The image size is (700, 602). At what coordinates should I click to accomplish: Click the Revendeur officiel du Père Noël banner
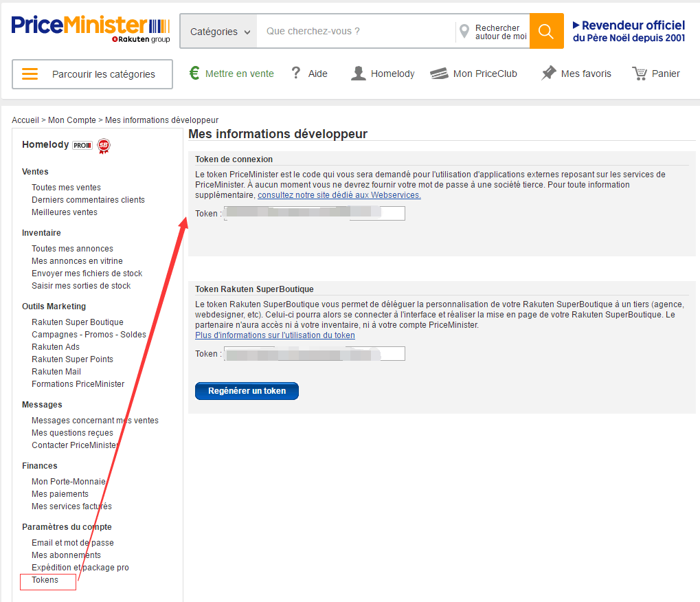coord(629,31)
